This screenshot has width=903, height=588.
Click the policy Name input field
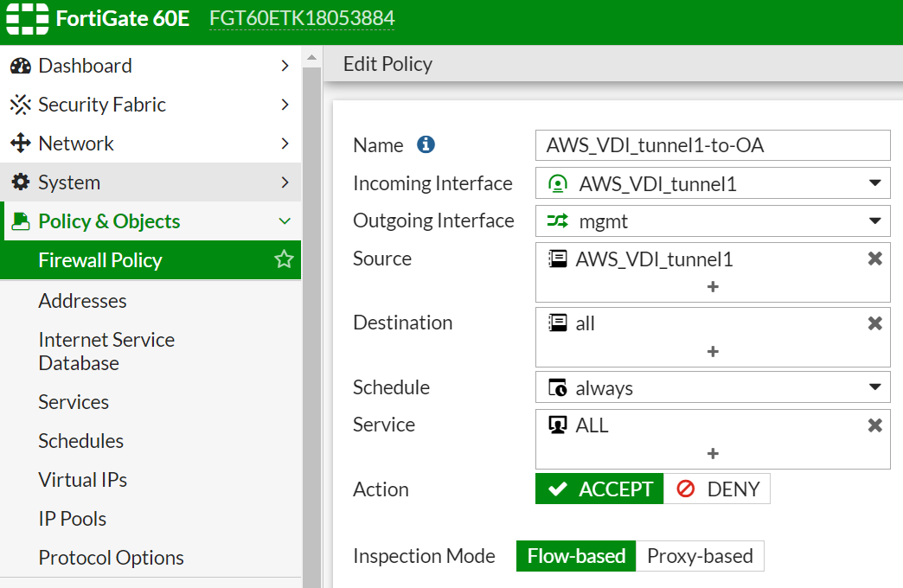click(x=713, y=145)
